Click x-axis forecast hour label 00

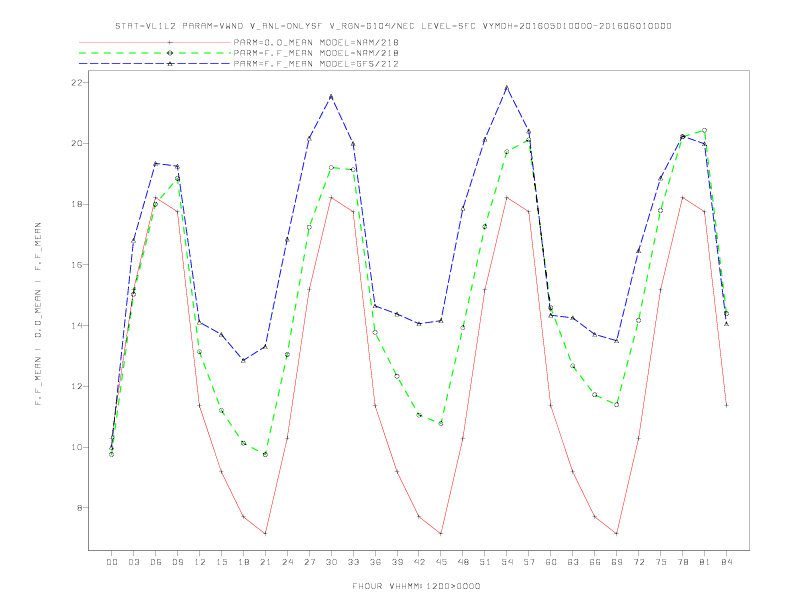pyautogui.click(x=112, y=562)
